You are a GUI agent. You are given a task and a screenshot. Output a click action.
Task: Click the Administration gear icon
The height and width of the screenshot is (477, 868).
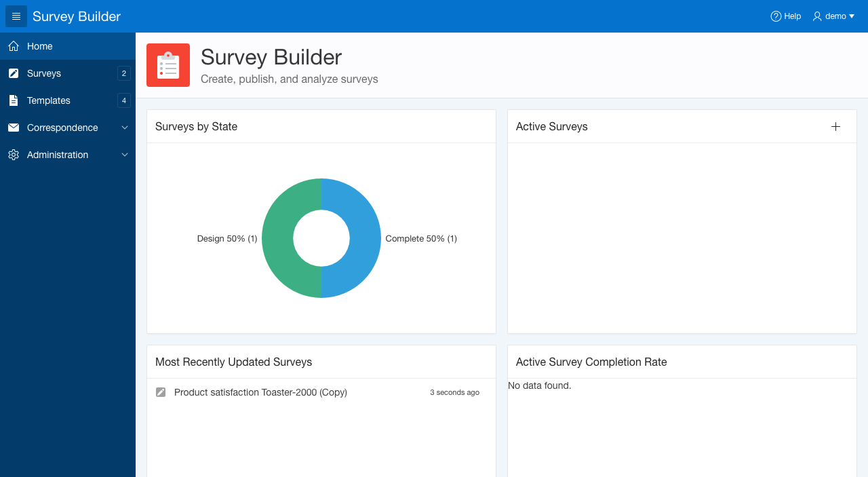tap(14, 155)
